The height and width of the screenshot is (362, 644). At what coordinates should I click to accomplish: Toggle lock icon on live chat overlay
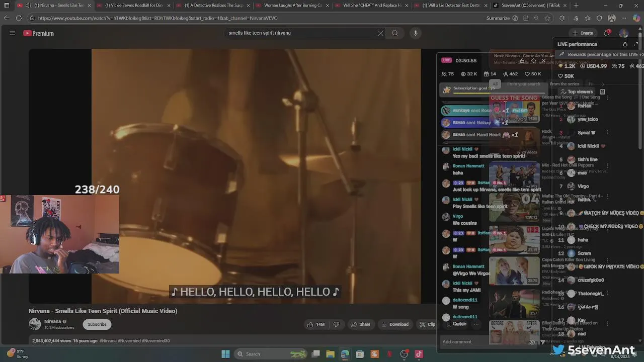(x=522, y=61)
